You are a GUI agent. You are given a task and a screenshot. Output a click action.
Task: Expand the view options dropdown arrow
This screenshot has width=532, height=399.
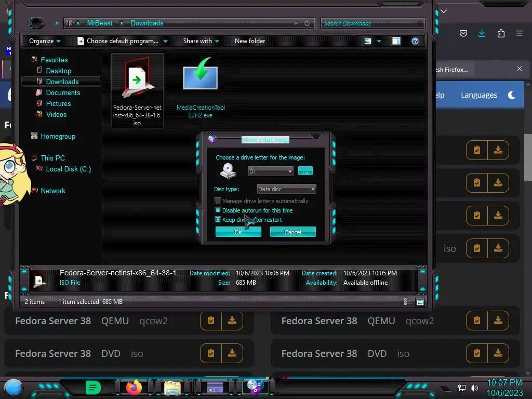[x=379, y=41]
